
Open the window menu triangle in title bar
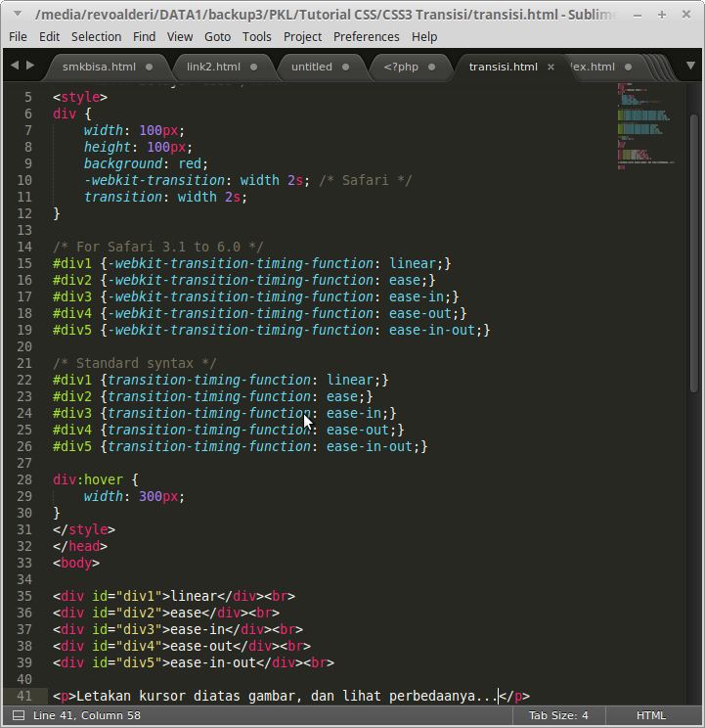pos(18,14)
